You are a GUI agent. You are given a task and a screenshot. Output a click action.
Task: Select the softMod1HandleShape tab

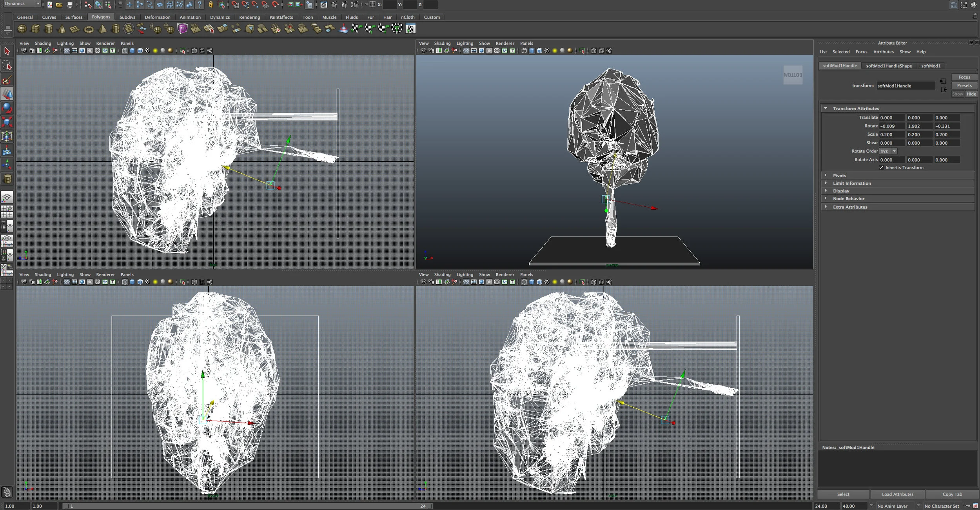(889, 66)
